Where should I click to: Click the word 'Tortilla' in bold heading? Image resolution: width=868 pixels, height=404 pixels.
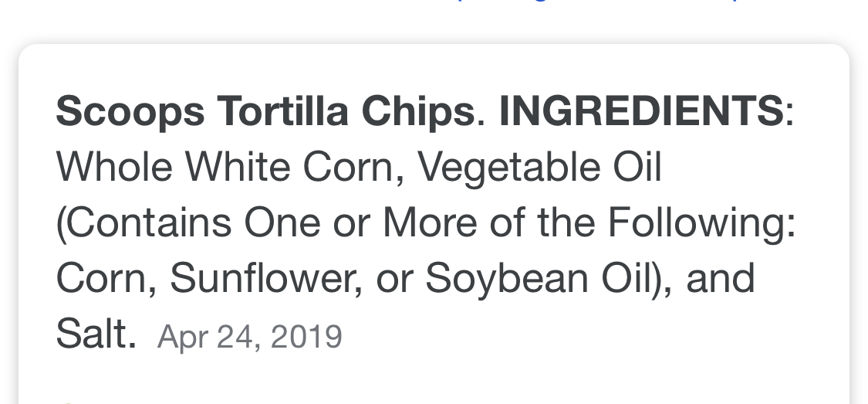[x=282, y=110]
